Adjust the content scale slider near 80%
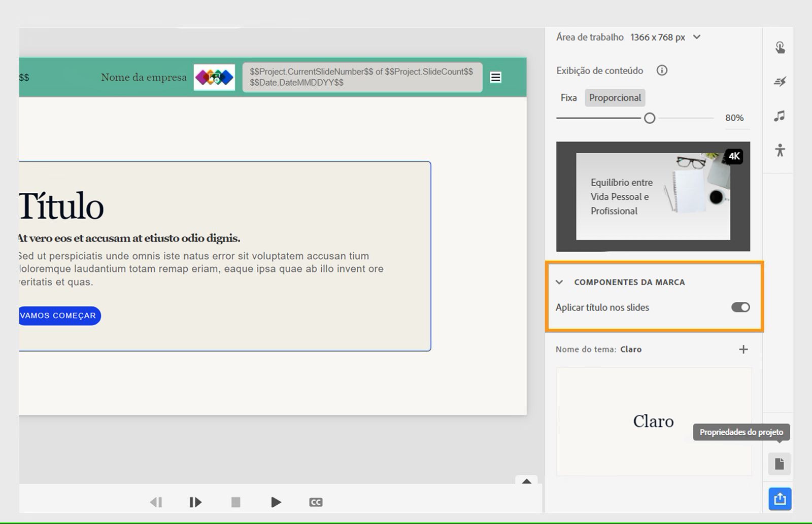Viewport: 812px width, 524px height. (x=650, y=118)
